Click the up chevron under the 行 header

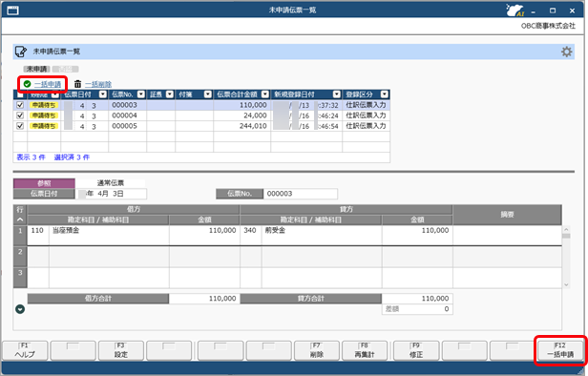click(x=20, y=219)
